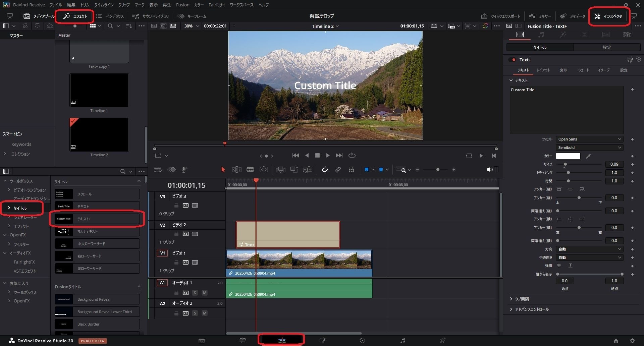Click the white カラー swatch
The image size is (644, 346).
pyautogui.click(x=568, y=156)
